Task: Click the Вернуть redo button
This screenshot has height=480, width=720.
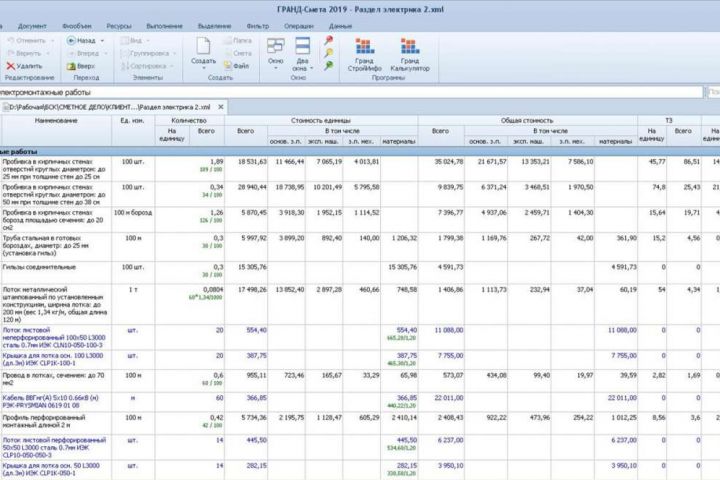Action: tap(24, 53)
